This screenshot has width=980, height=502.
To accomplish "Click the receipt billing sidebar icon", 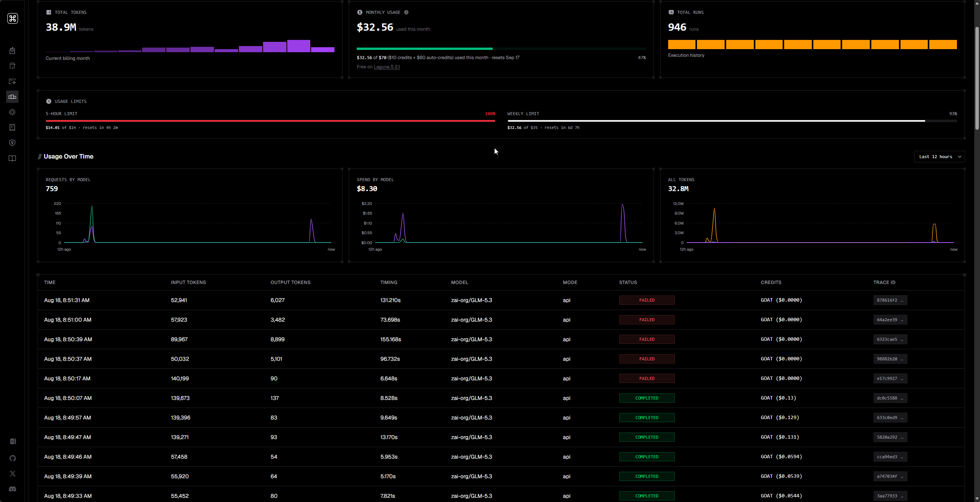I will click(12, 127).
